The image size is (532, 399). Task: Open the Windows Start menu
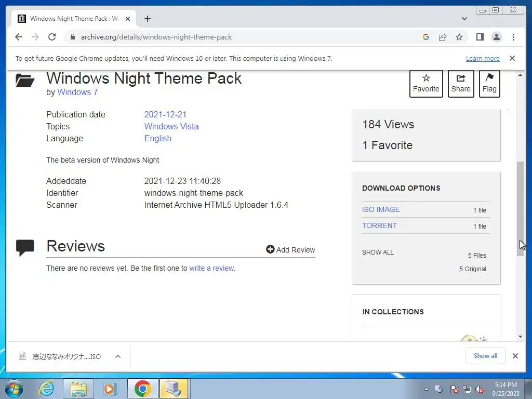(14, 389)
